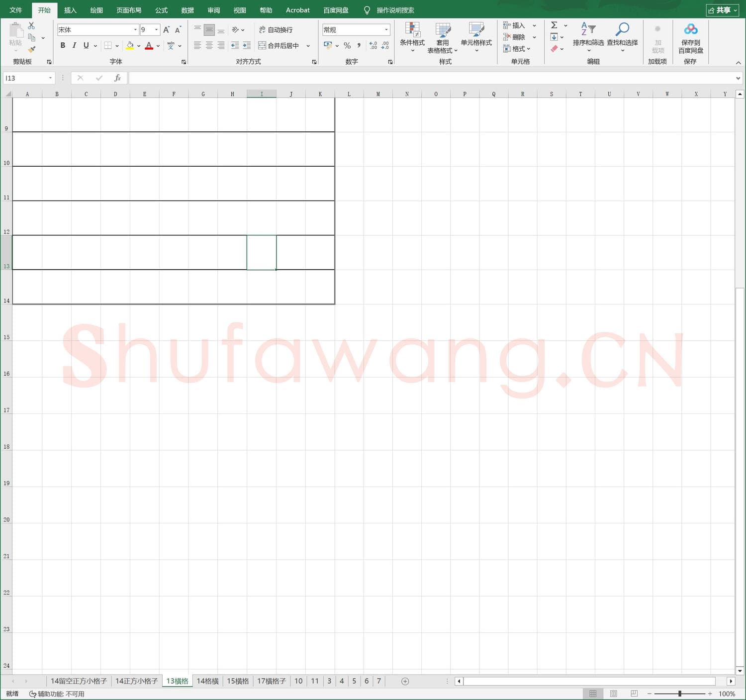The height and width of the screenshot is (700, 746).
Task: Open the 插入 ribbon tab
Action: click(70, 10)
